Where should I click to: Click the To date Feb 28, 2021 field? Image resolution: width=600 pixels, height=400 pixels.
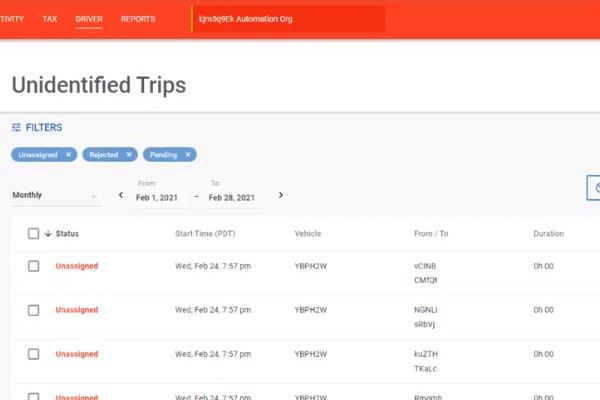point(232,198)
